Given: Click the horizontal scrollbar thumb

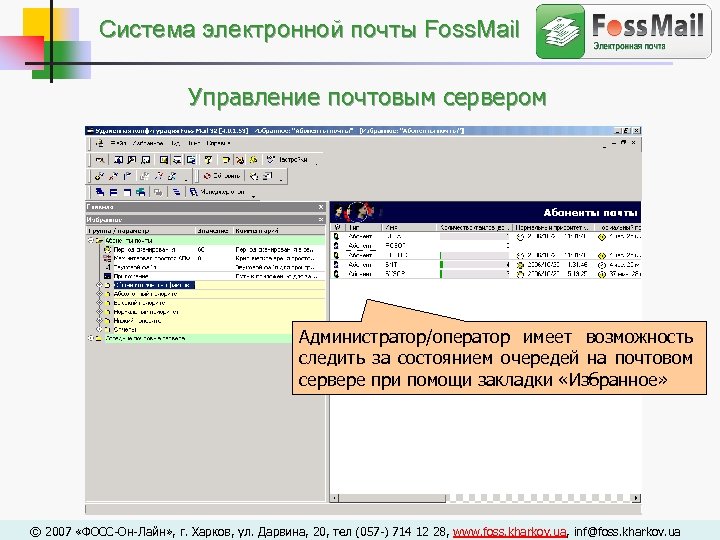Looking at the screenshot, I should (392, 498).
